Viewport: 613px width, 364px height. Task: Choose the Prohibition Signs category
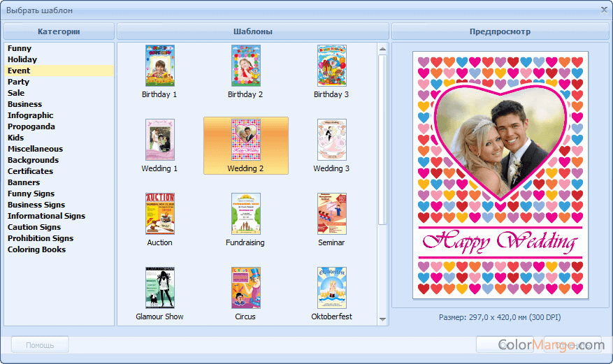pyautogui.click(x=41, y=238)
